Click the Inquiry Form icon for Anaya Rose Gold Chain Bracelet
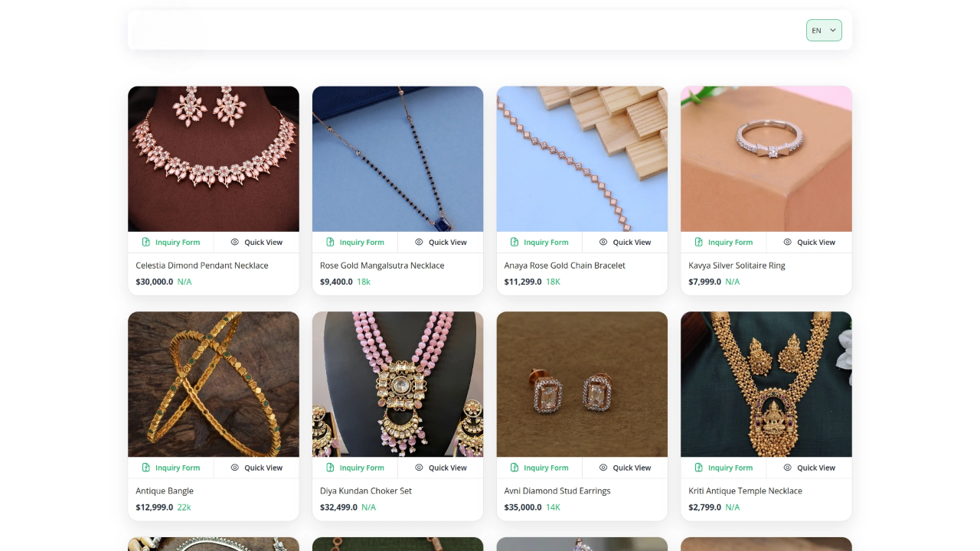Viewport: 980px width, 551px height. (514, 242)
